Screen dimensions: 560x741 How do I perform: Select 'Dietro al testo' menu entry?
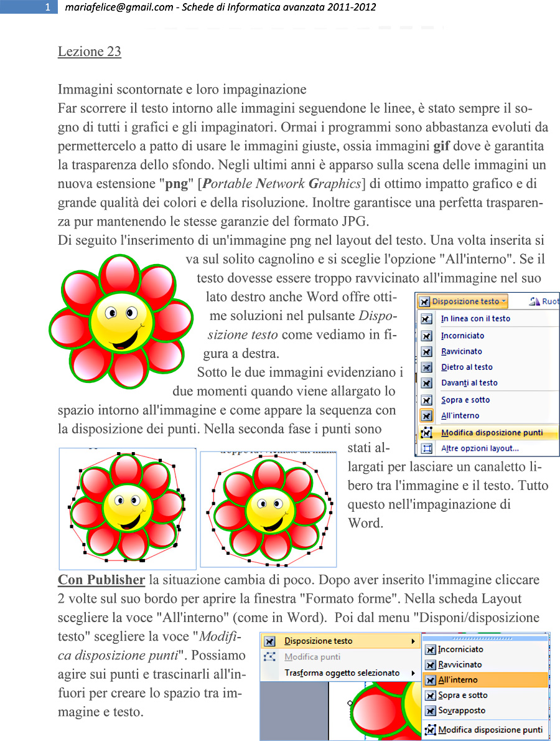point(467,367)
